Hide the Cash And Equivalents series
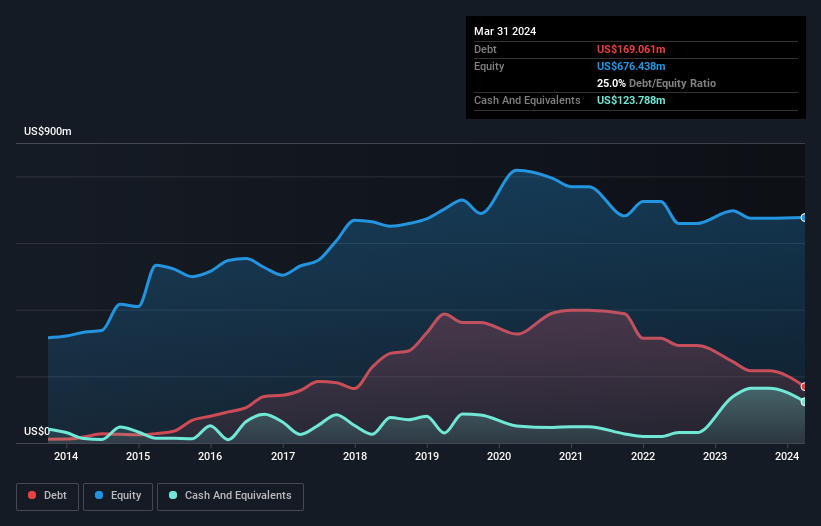This screenshot has width=821, height=526. [x=230, y=496]
